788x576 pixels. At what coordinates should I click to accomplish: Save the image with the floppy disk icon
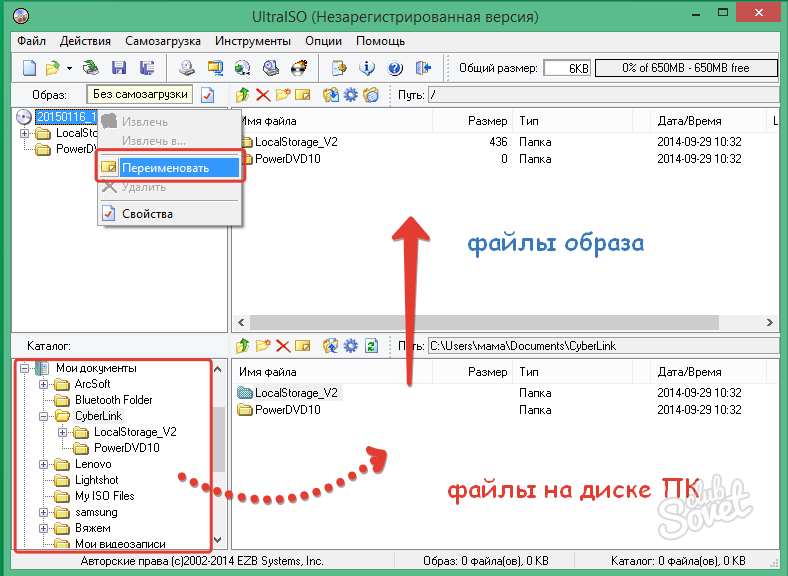[x=119, y=68]
